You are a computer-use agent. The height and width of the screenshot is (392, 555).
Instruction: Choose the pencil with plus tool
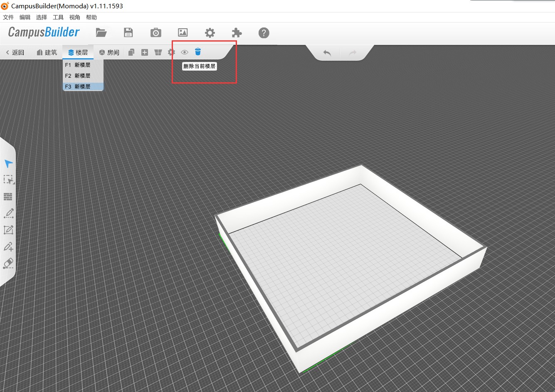tap(8, 247)
